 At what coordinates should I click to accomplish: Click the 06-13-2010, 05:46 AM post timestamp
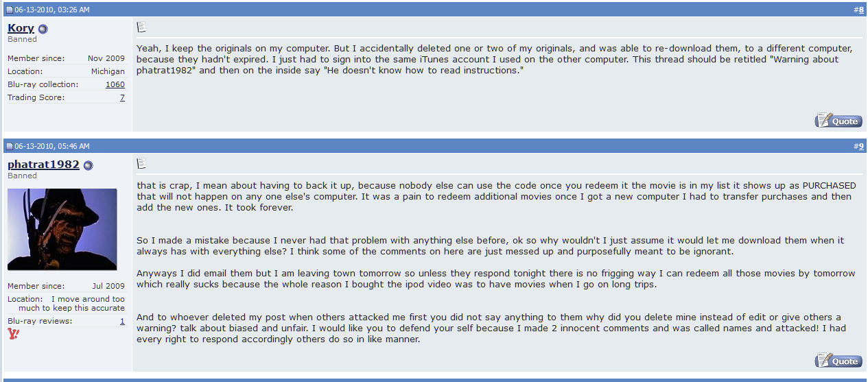(52, 146)
